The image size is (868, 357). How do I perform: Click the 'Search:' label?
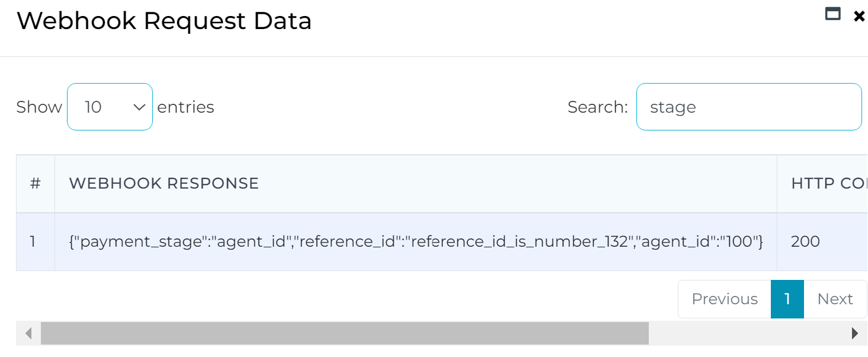coord(597,107)
